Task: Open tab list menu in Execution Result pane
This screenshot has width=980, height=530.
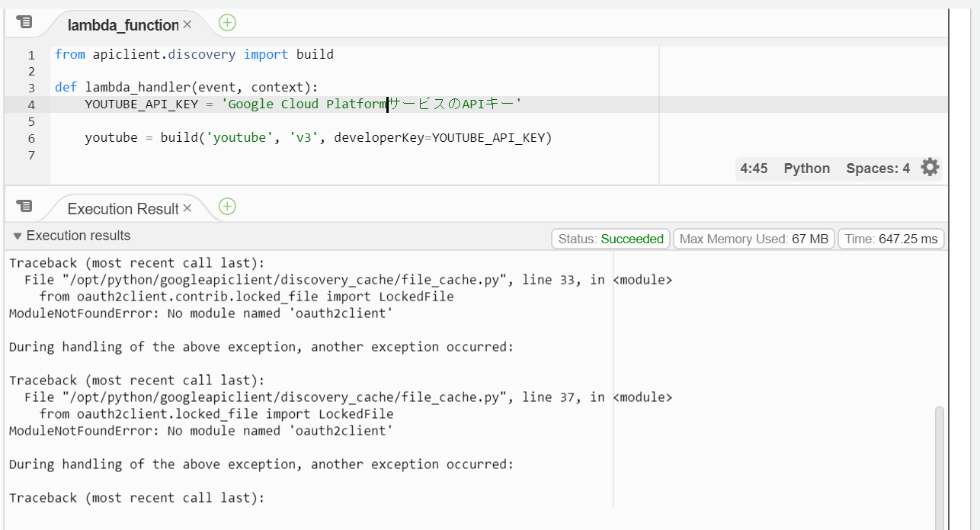Action: tap(24, 206)
